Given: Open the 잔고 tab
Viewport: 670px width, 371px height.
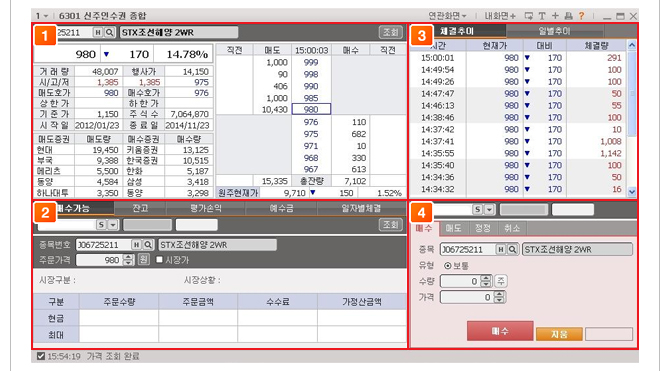Looking at the screenshot, I should [x=140, y=208].
